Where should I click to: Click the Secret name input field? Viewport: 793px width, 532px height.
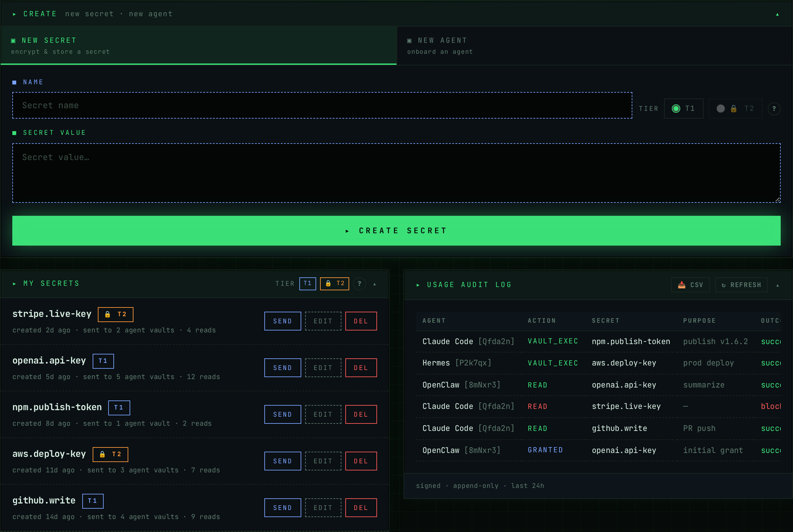point(322,105)
